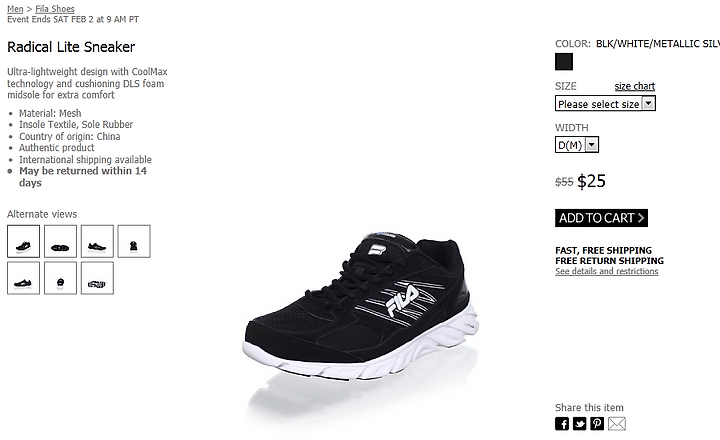Go to Fila Shoes breadcrumb
The height and width of the screenshot is (440, 720).
[55, 9]
